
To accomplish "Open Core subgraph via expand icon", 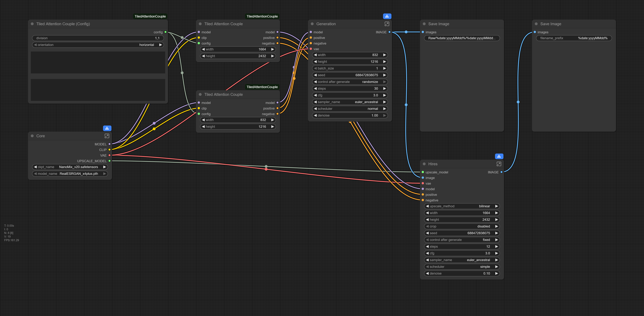I will click(x=107, y=136).
